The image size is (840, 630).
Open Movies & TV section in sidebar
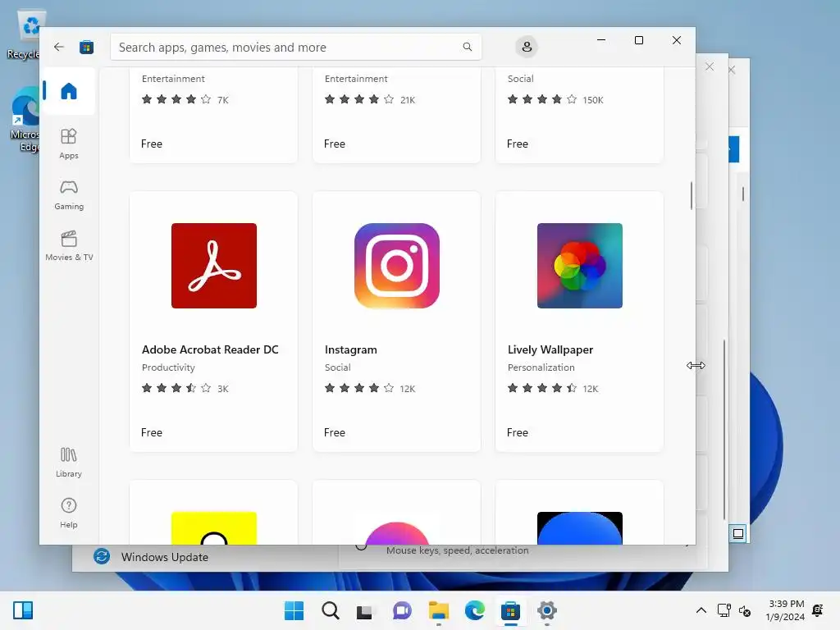tap(69, 245)
